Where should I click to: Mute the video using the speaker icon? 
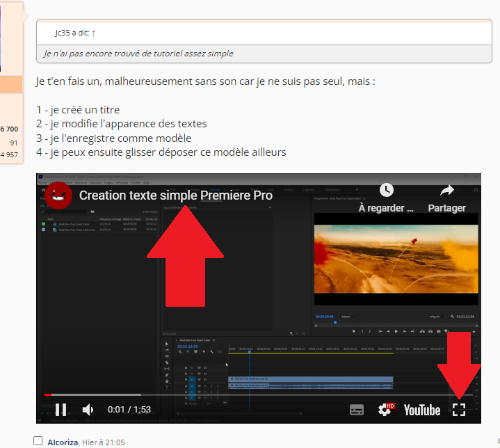pos(88,410)
